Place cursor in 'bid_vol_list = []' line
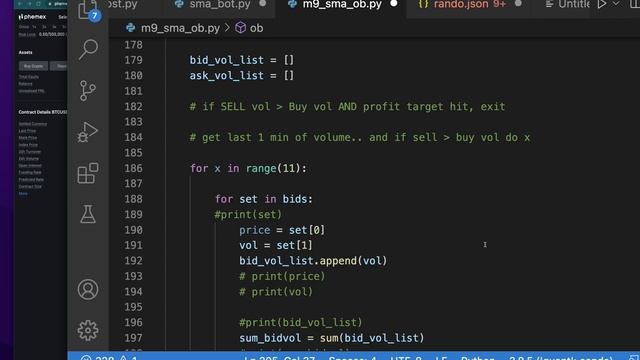Viewport: 640px width, 360px height. click(242, 60)
